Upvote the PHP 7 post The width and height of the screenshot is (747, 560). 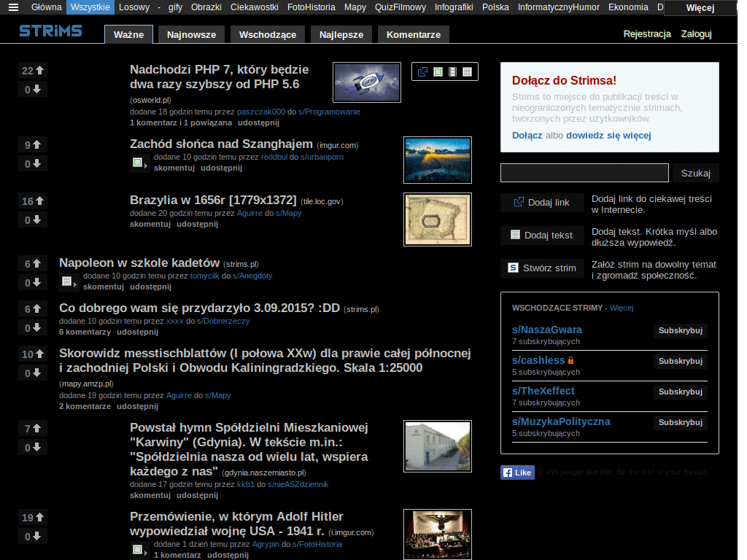(x=34, y=71)
